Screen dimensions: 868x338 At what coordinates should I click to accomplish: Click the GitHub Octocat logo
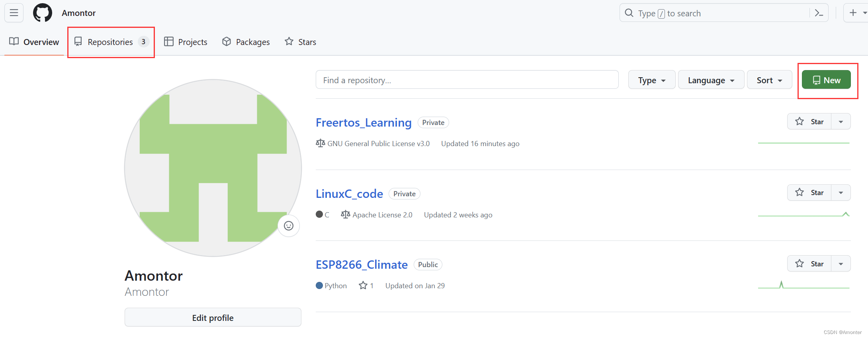(43, 13)
